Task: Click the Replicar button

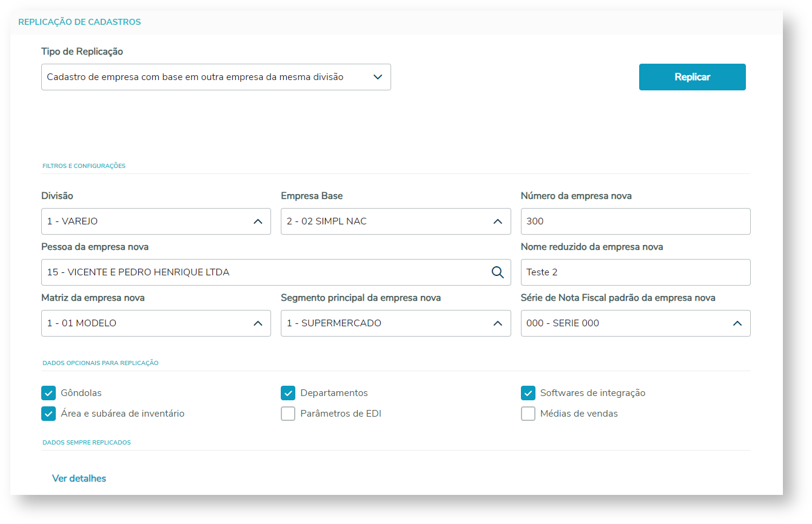Action: point(692,77)
